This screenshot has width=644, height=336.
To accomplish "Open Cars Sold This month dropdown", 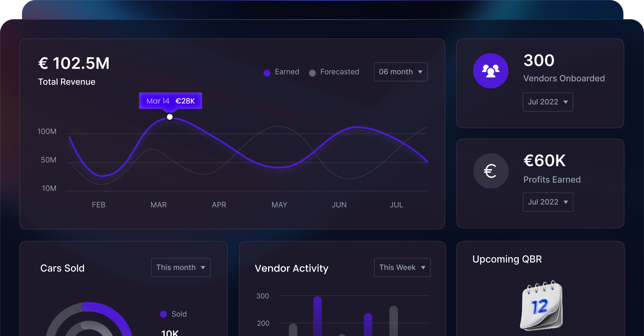I will click(181, 267).
